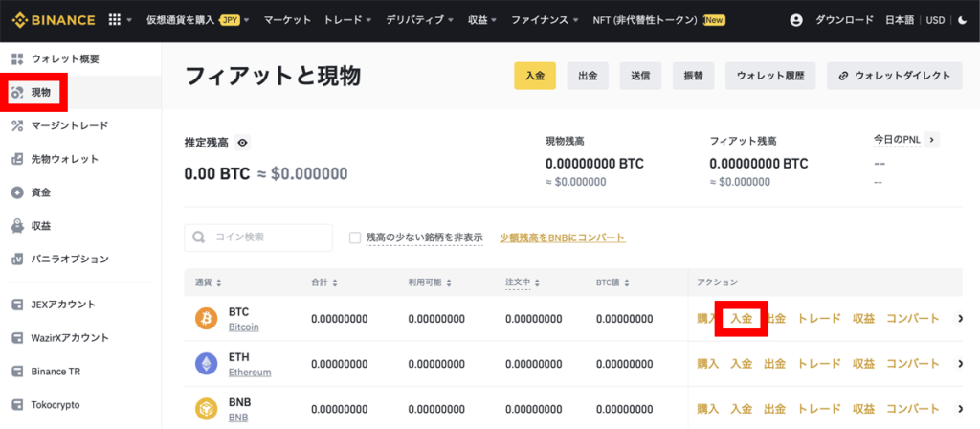Click the Bitcoin coin icon
The width and height of the screenshot is (980, 429).
click(207, 319)
